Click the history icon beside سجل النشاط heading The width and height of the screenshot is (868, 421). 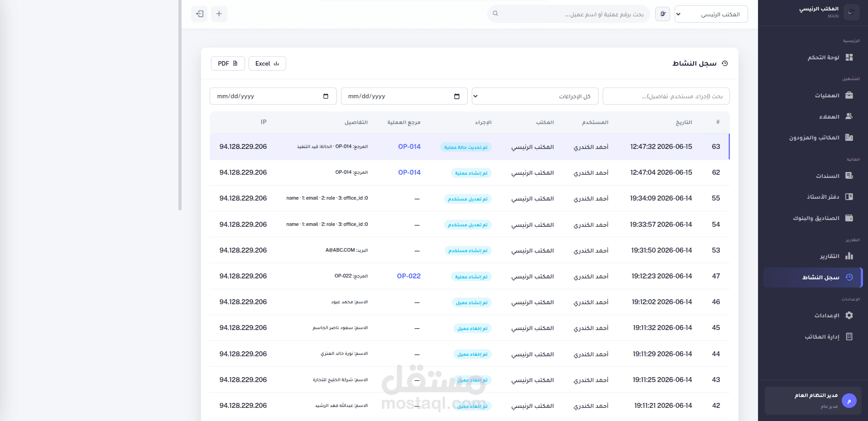point(725,63)
